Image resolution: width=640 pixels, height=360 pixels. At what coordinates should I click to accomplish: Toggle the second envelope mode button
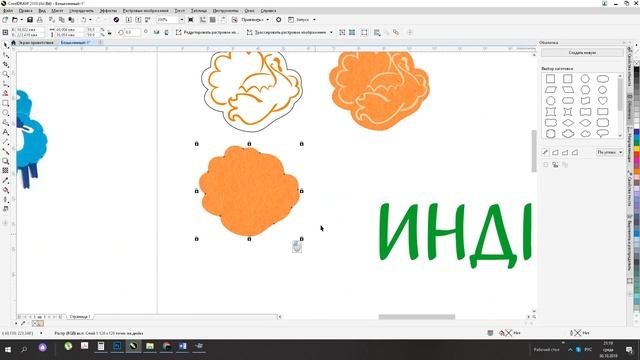tap(556, 152)
